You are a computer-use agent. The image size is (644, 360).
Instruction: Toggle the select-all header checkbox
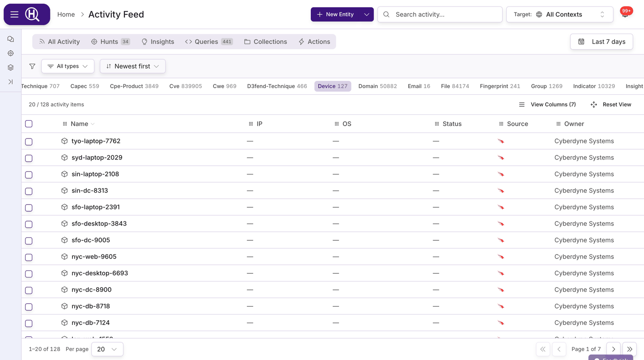(29, 124)
